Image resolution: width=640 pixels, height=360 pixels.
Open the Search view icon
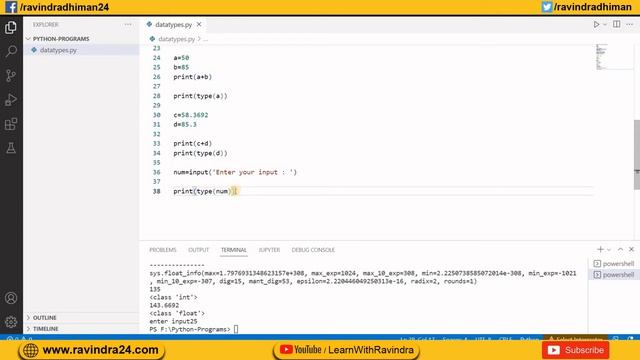[11, 51]
